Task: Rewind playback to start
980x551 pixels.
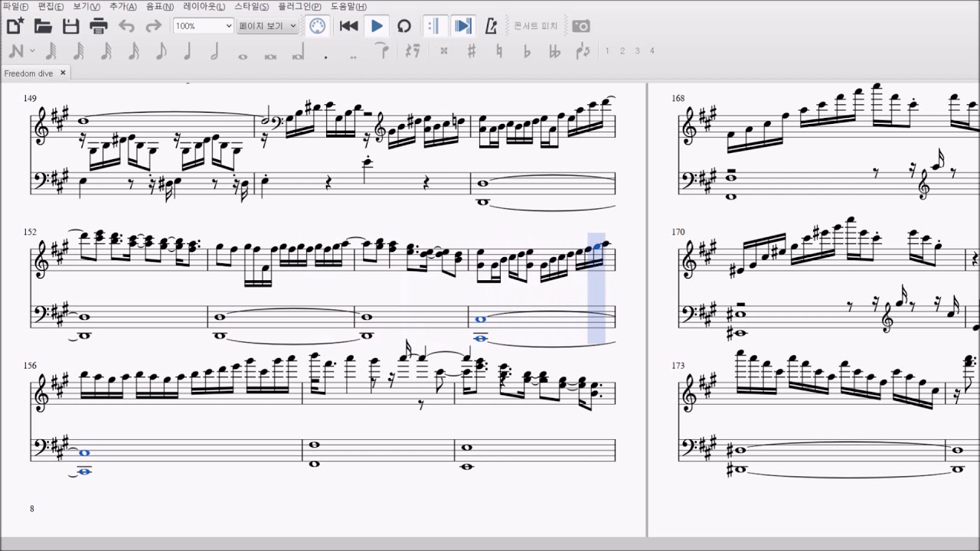Action: point(349,26)
